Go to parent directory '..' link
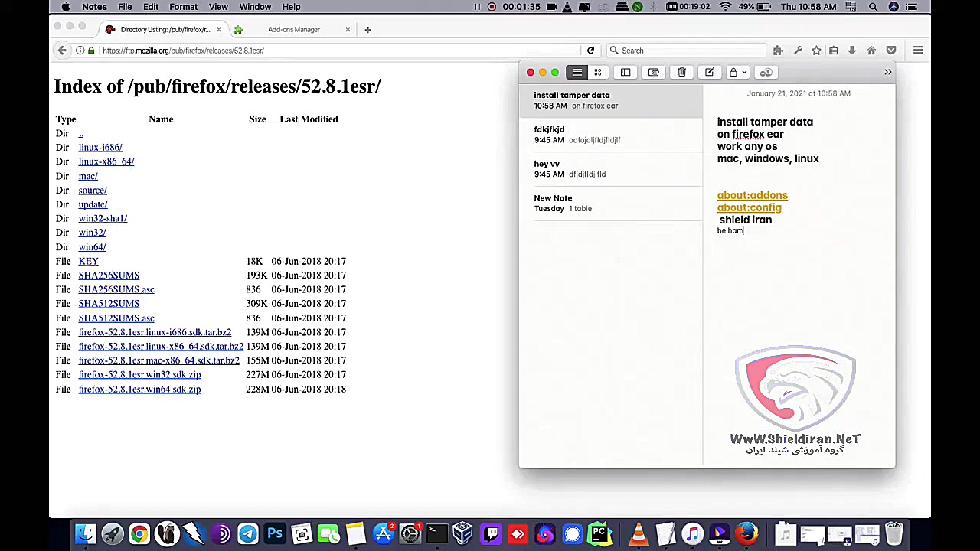 tap(80, 133)
